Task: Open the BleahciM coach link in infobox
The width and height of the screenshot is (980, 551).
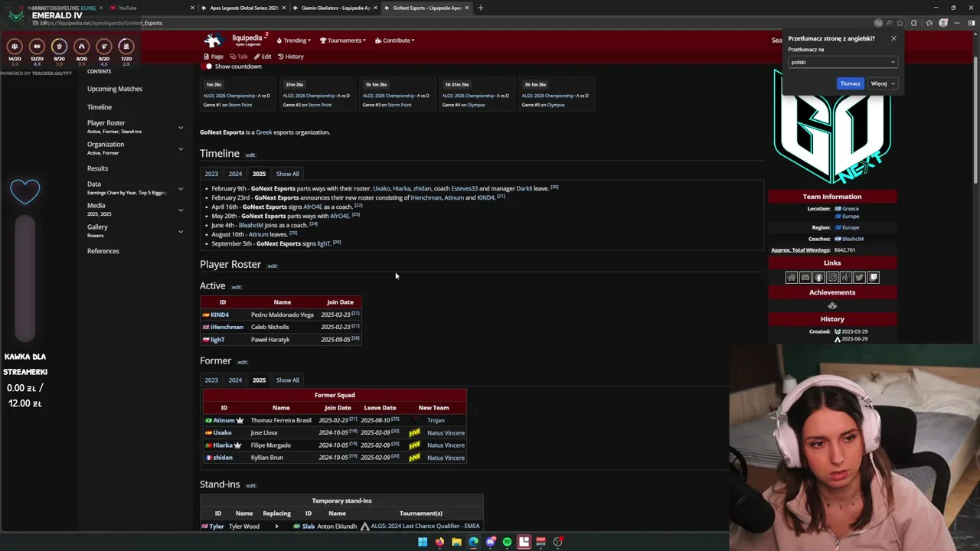Action: point(853,239)
